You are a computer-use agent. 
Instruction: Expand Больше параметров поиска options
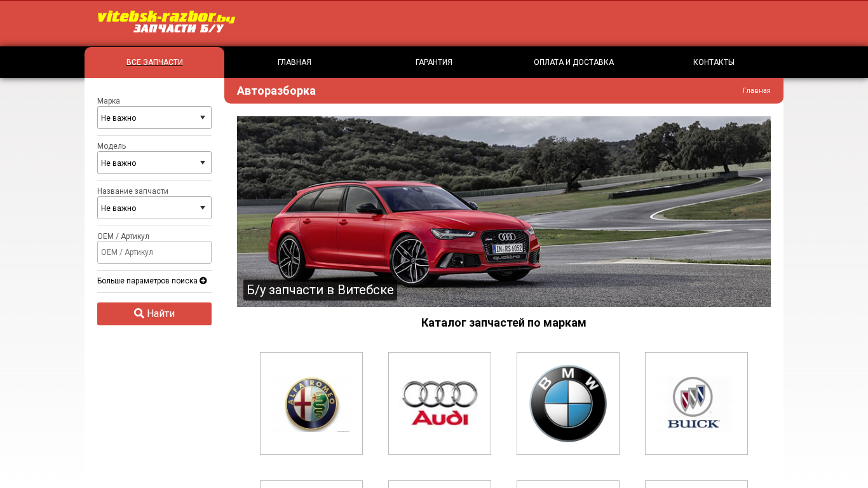[x=152, y=281]
